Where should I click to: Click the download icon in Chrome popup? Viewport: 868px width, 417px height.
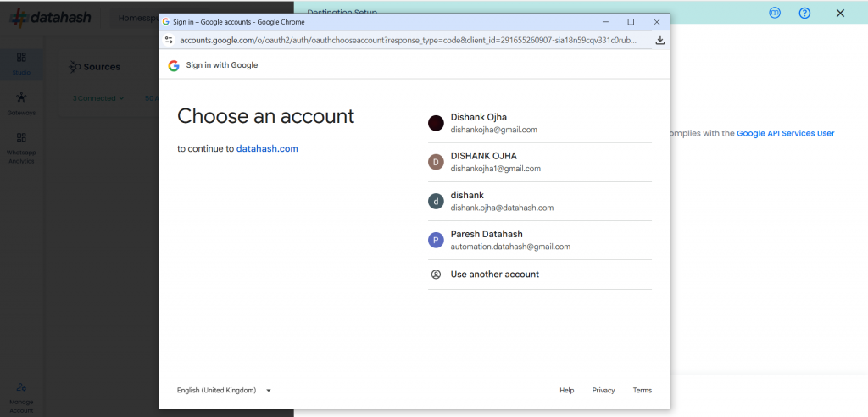(x=659, y=41)
